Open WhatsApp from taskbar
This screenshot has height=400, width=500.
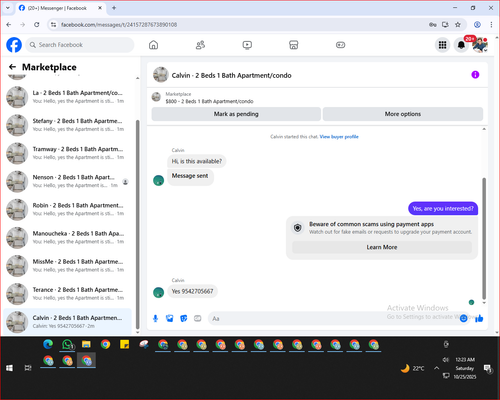(67, 344)
